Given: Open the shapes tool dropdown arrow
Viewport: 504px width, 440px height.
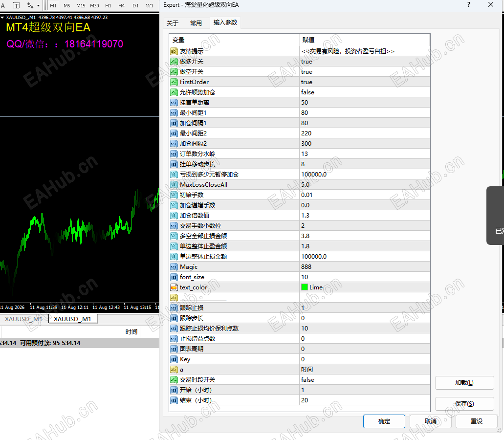Looking at the screenshot, I should click(39, 5).
